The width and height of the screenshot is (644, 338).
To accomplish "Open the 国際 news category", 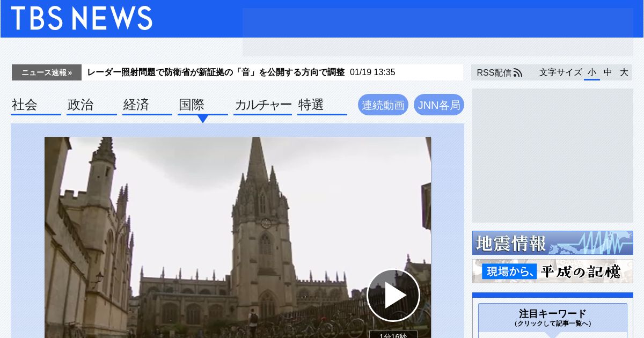I will [x=203, y=105].
